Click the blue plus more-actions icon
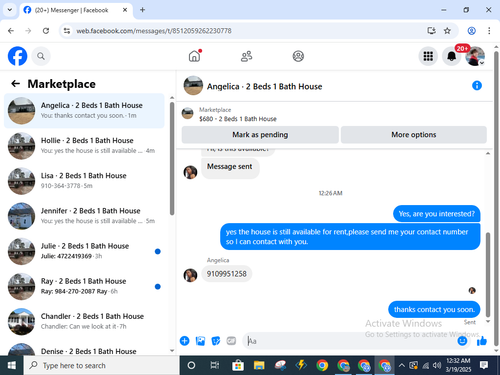 pos(184,341)
